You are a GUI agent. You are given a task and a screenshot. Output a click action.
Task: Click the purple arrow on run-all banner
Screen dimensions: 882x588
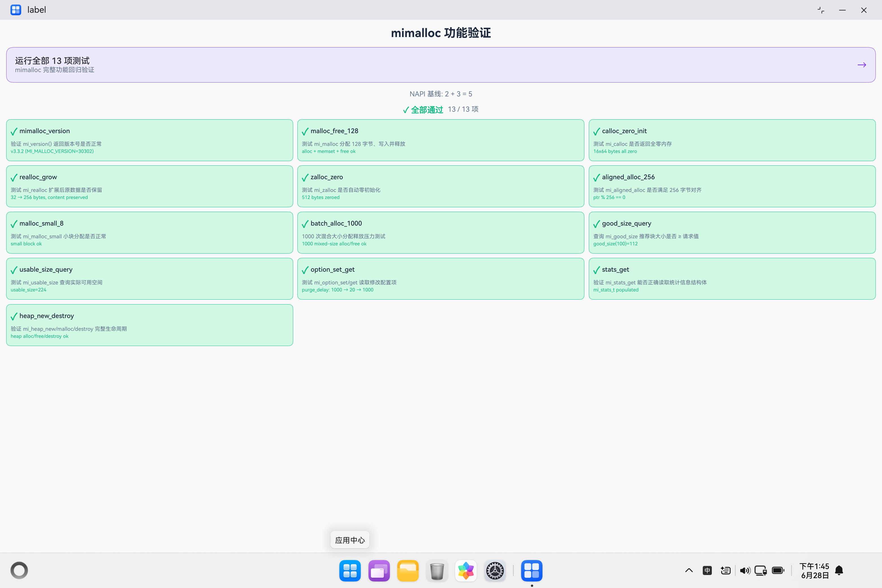click(862, 65)
